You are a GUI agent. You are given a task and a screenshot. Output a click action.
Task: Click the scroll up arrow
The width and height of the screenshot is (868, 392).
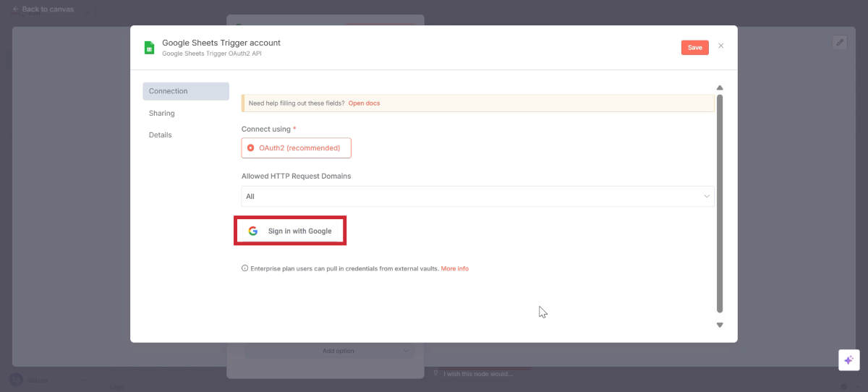[x=720, y=88]
